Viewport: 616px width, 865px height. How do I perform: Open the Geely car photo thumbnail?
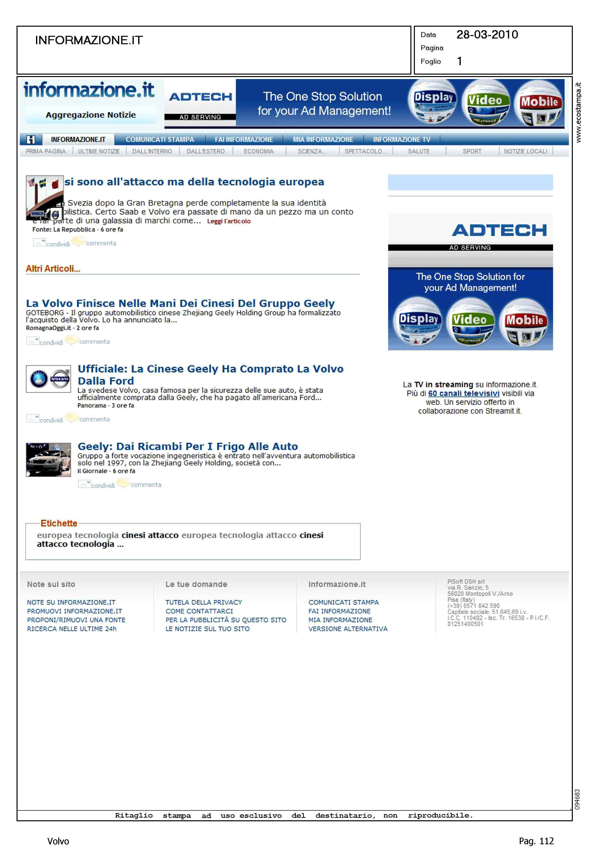(x=48, y=460)
